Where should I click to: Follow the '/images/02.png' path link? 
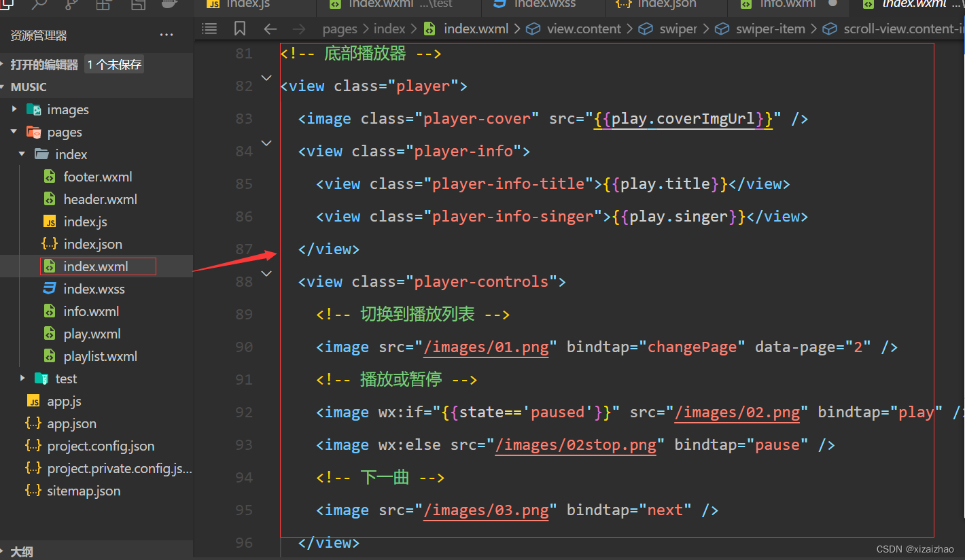(x=737, y=413)
